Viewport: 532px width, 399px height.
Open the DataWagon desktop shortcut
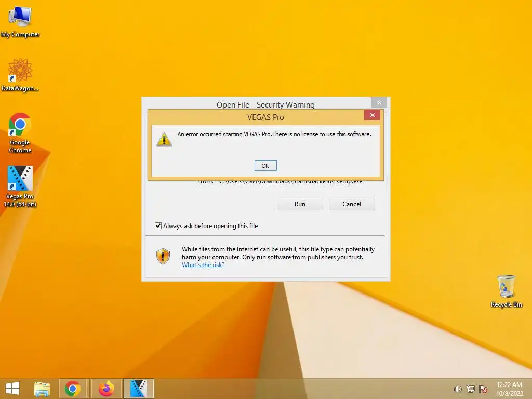pos(20,75)
